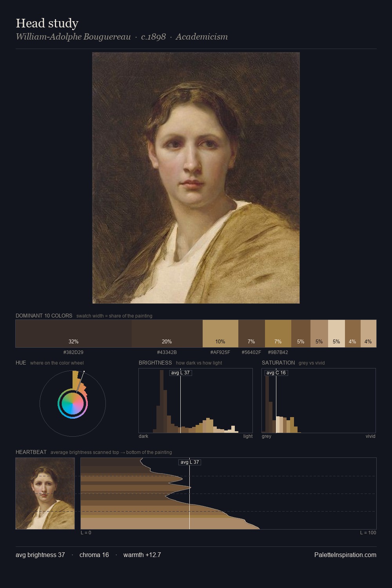
Task: Click 'how dark vs how light' caption
Action: point(199,363)
